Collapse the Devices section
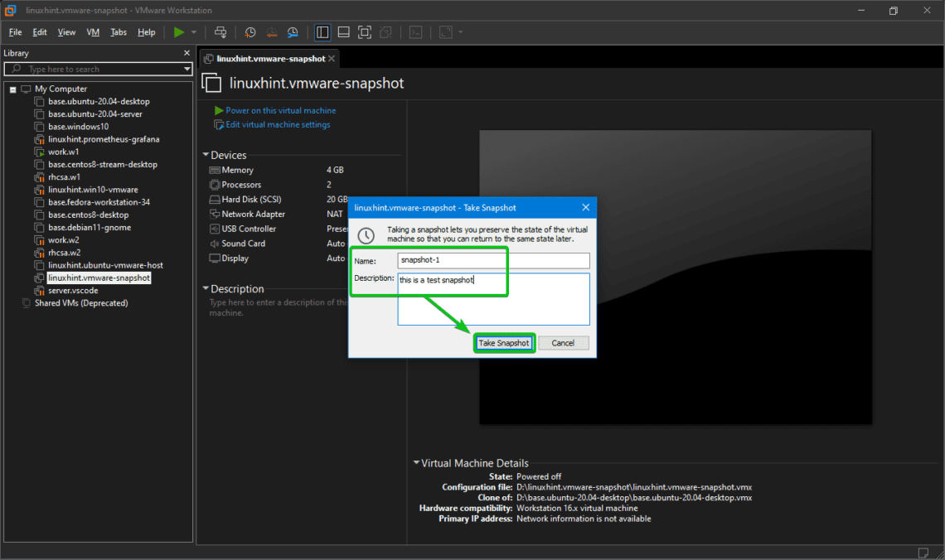945x560 pixels. [206, 154]
